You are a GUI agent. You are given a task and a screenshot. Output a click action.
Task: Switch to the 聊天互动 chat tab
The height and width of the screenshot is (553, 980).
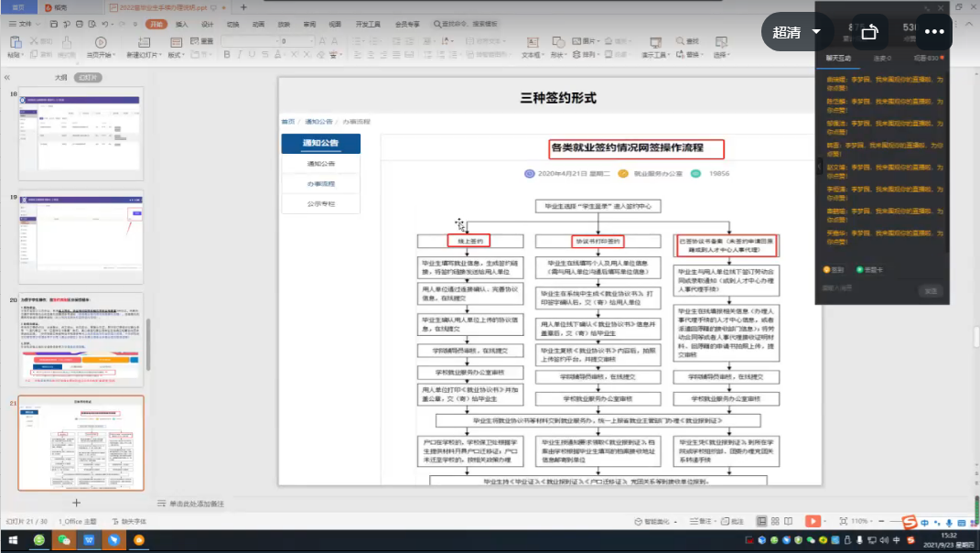[838, 59]
